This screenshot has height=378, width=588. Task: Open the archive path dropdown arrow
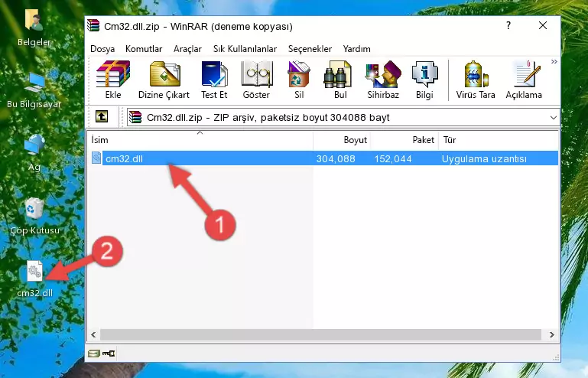[x=553, y=118]
